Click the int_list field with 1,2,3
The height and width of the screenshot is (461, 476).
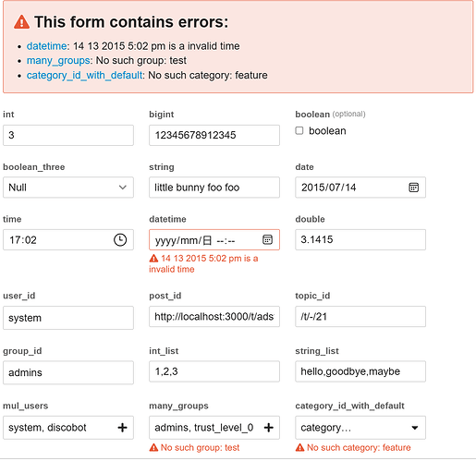click(214, 371)
